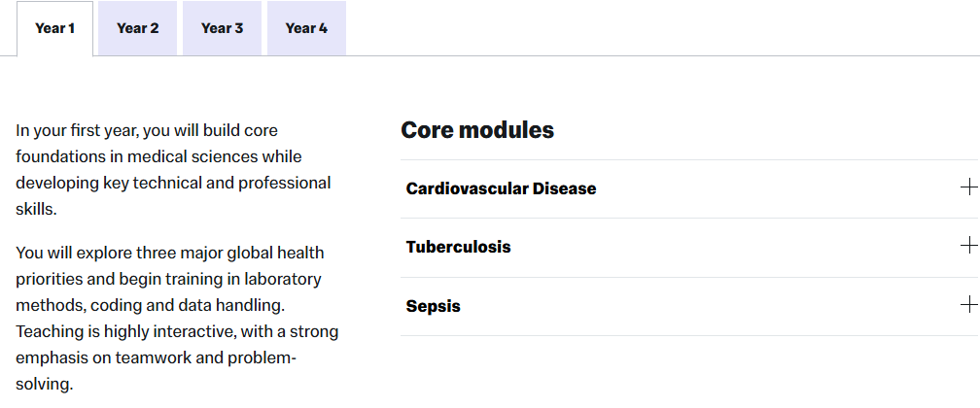Screen dimensions: 980x408
Task: Click "emphasis on teamwork and problem-" line
Action: (x=156, y=357)
